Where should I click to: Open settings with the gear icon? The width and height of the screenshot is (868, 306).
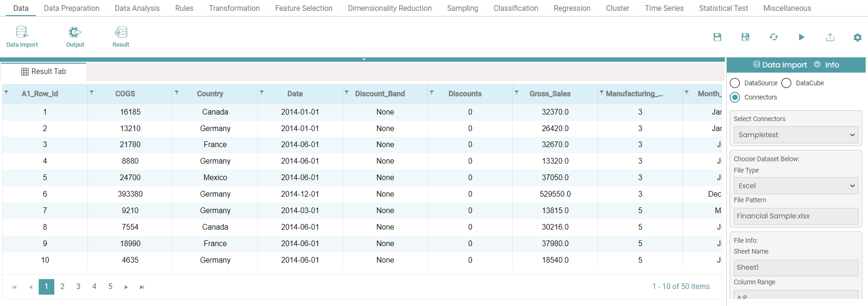coord(858,38)
